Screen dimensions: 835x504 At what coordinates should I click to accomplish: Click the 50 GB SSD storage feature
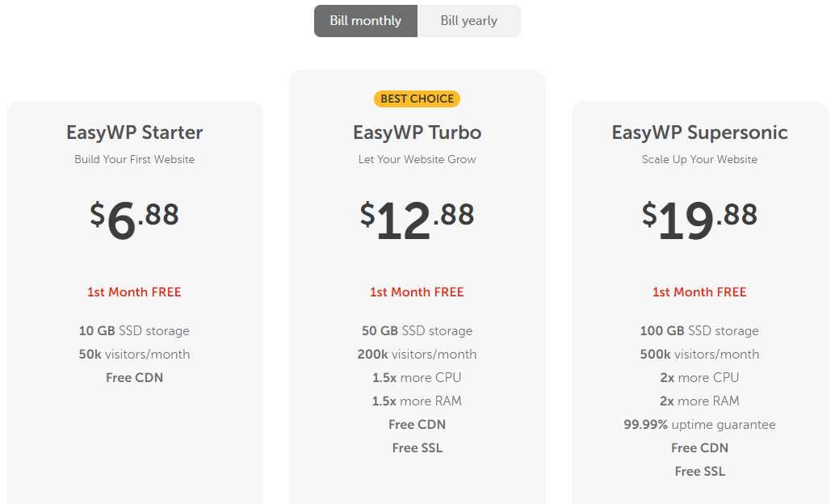point(417,331)
